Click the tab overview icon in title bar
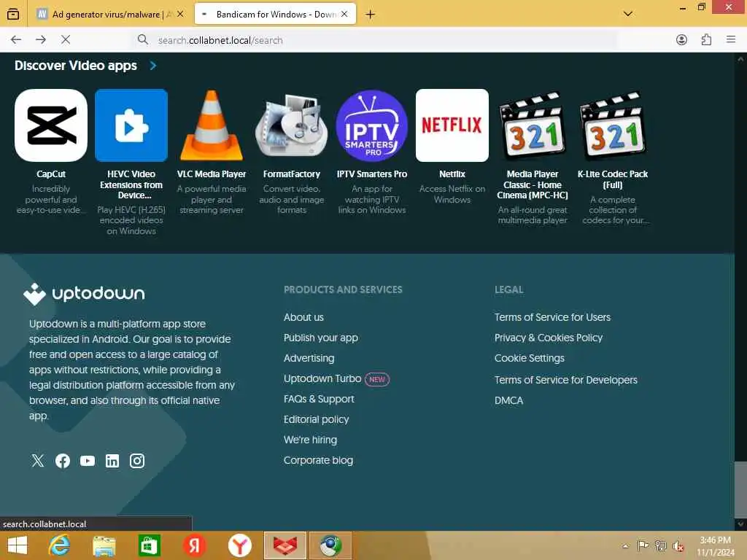The width and height of the screenshot is (747, 560). click(x=13, y=14)
